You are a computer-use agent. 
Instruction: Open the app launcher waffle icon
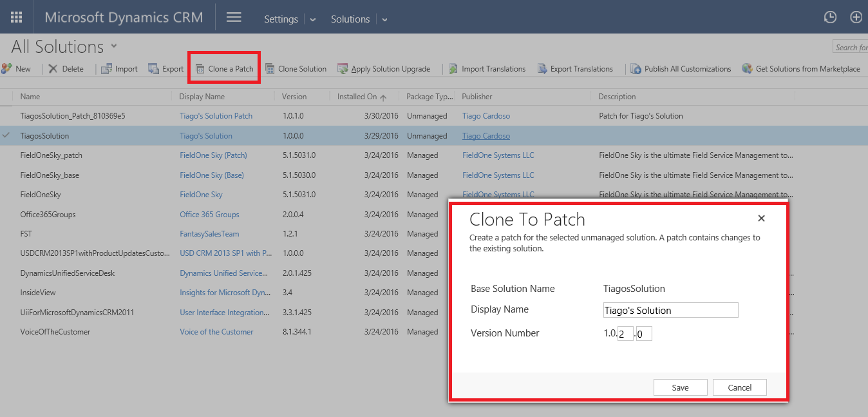coord(17,17)
